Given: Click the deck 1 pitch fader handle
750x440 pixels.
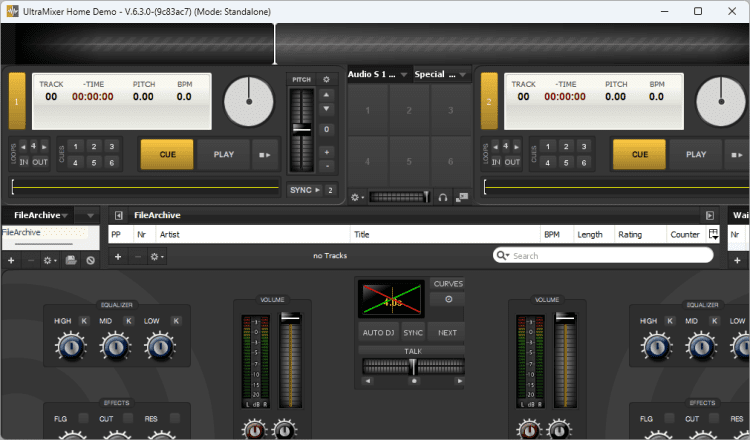Looking at the screenshot, I should (302, 129).
